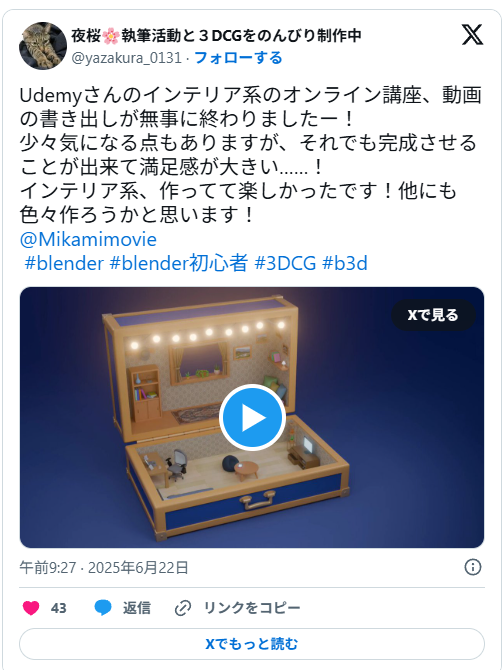Image resolution: width=502 pixels, height=670 pixels.
Task: Open the @Mikamimovie mention
Action: 88,239
